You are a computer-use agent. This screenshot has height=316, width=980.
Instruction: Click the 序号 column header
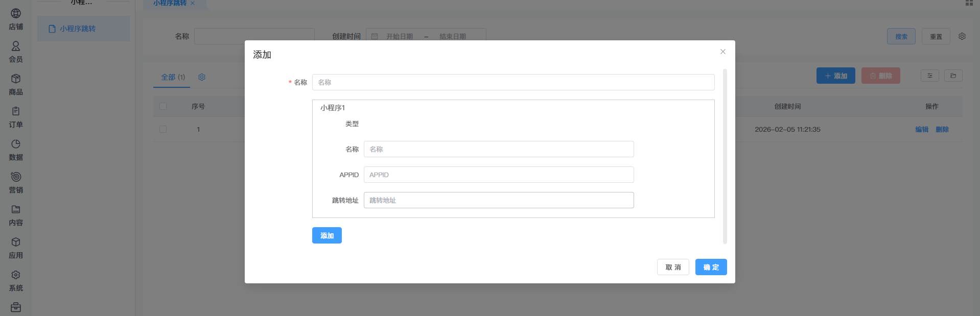click(198, 106)
